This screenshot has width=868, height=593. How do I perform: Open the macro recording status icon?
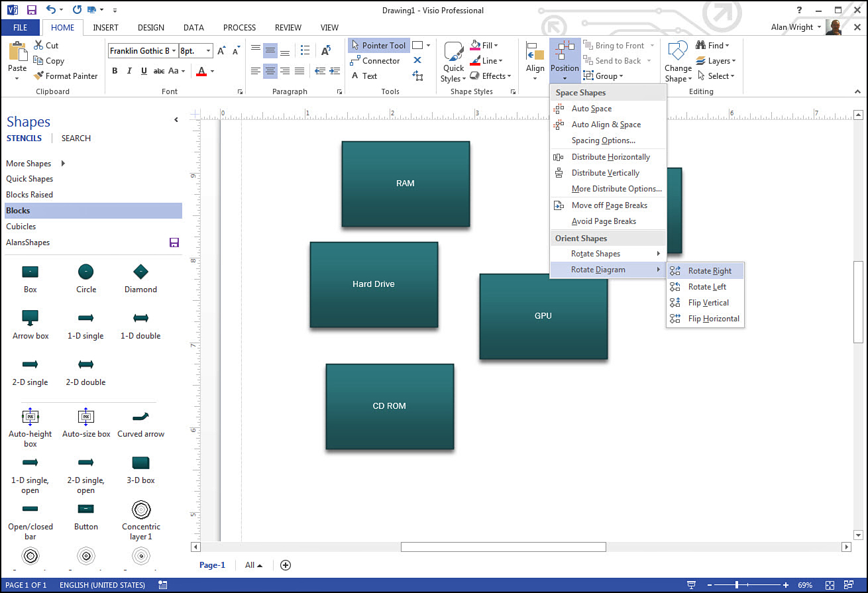click(x=163, y=585)
